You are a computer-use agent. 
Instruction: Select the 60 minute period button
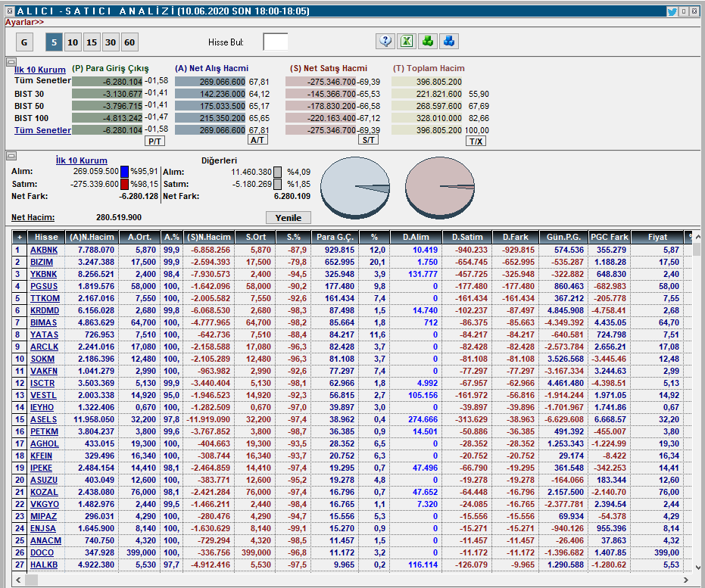[x=129, y=42]
